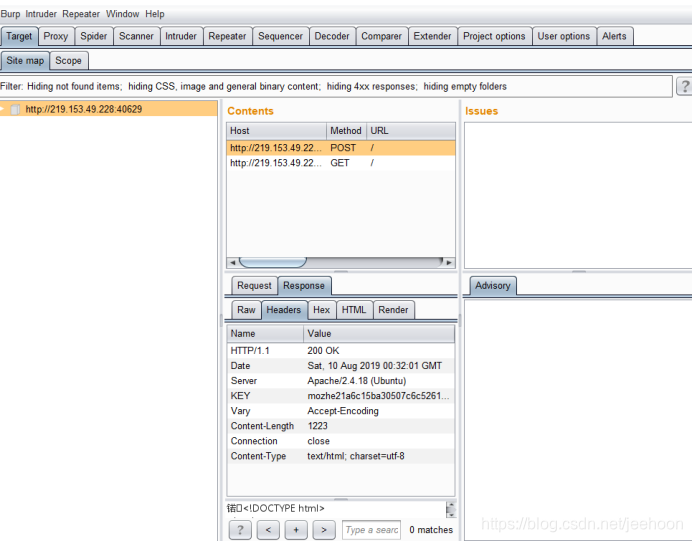Select the Scope sub-tab
This screenshot has height=542, width=692.
(68, 61)
